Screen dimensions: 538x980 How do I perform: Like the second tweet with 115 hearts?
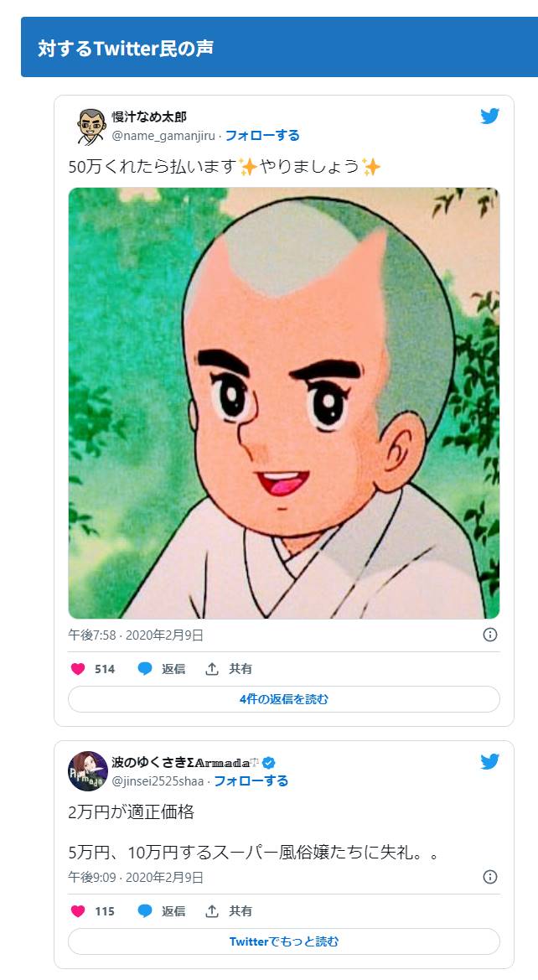tap(78, 911)
